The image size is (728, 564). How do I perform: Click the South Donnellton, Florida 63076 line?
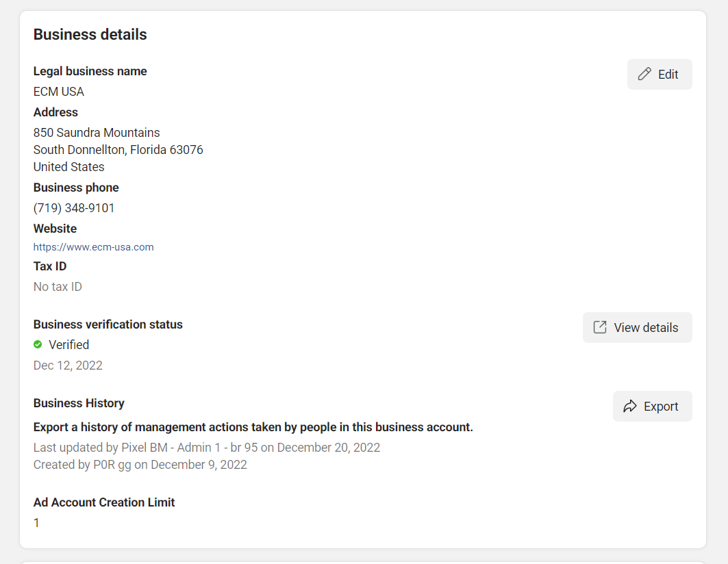coord(118,150)
